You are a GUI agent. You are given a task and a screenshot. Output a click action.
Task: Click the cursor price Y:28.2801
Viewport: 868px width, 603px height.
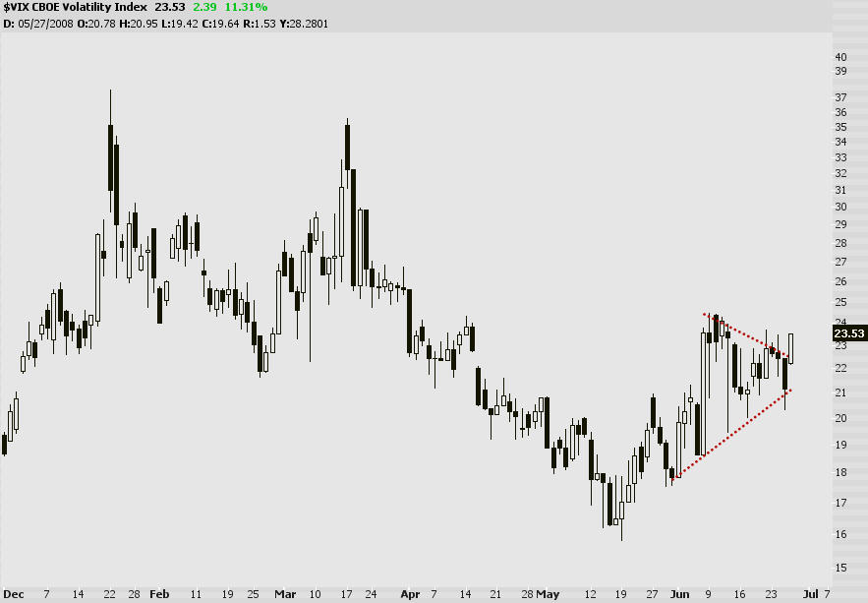[x=304, y=24]
